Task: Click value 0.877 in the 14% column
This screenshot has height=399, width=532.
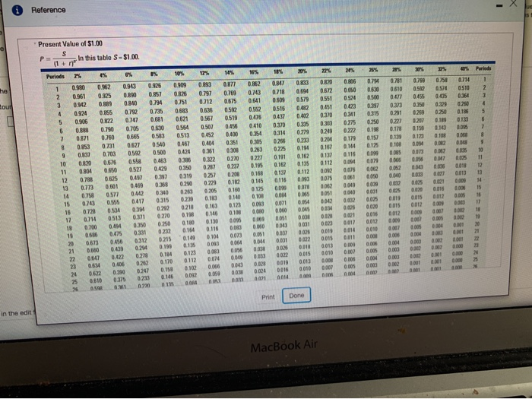Action: 230,84
